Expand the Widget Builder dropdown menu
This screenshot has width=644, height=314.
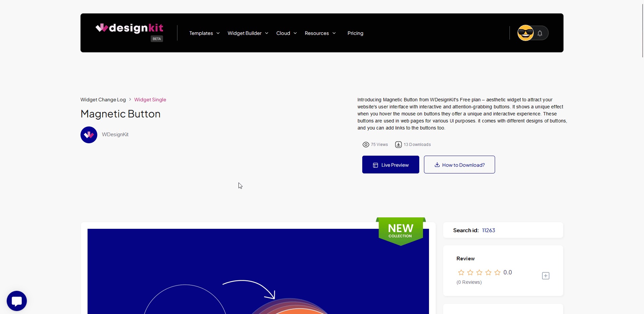(248, 33)
